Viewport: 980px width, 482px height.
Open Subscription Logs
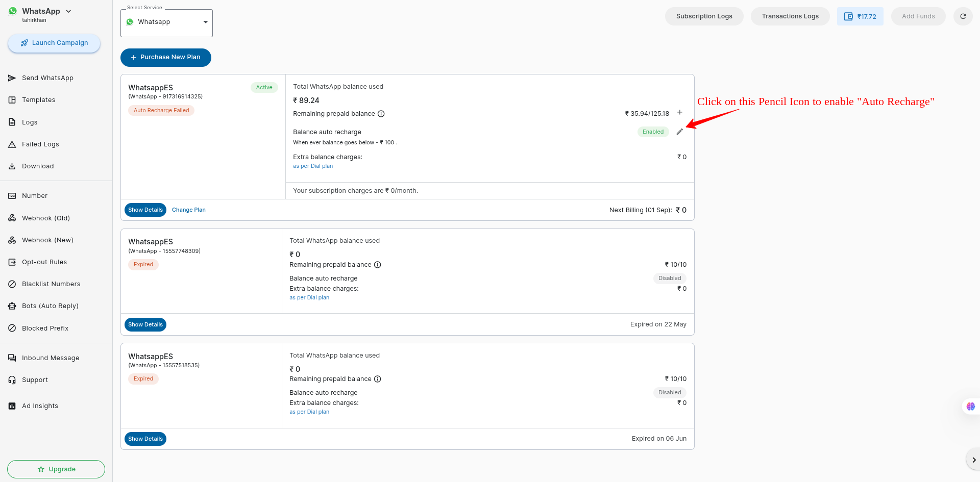[x=704, y=16]
